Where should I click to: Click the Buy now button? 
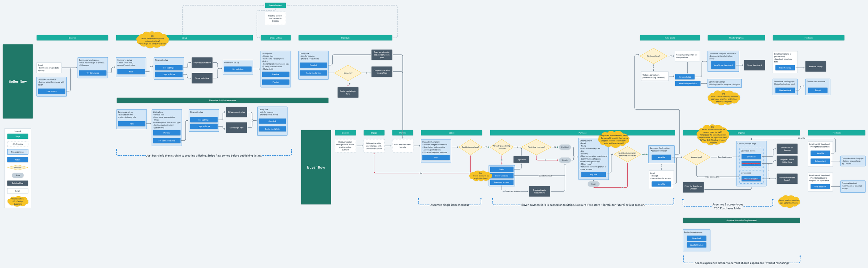pyautogui.click(x=593, y=175)
